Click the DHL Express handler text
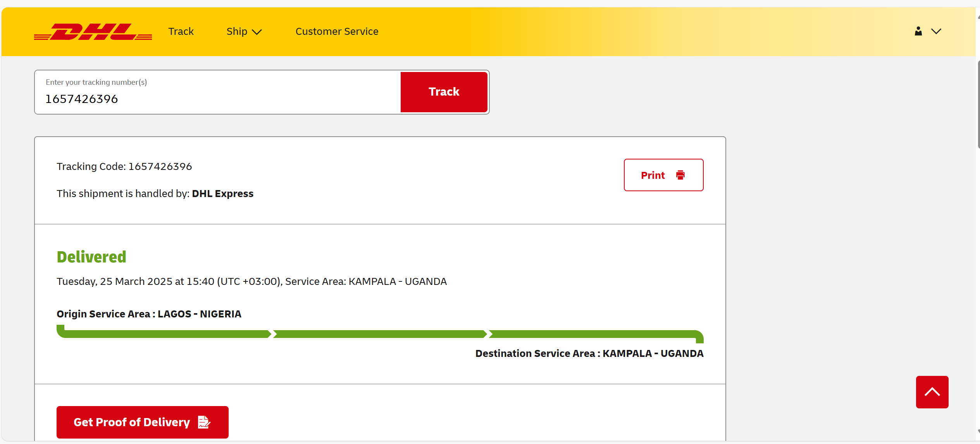 (x=222, y=194)
